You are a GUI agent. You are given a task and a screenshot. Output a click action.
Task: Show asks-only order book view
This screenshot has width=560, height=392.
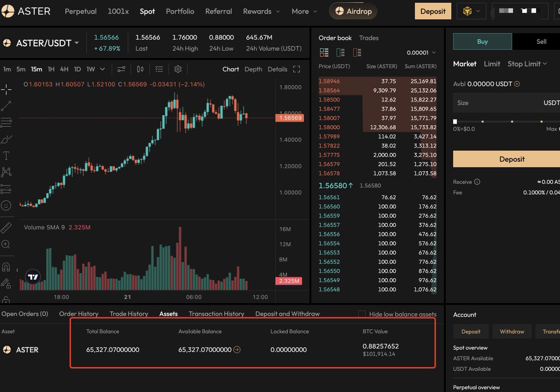tap(357, 52)
